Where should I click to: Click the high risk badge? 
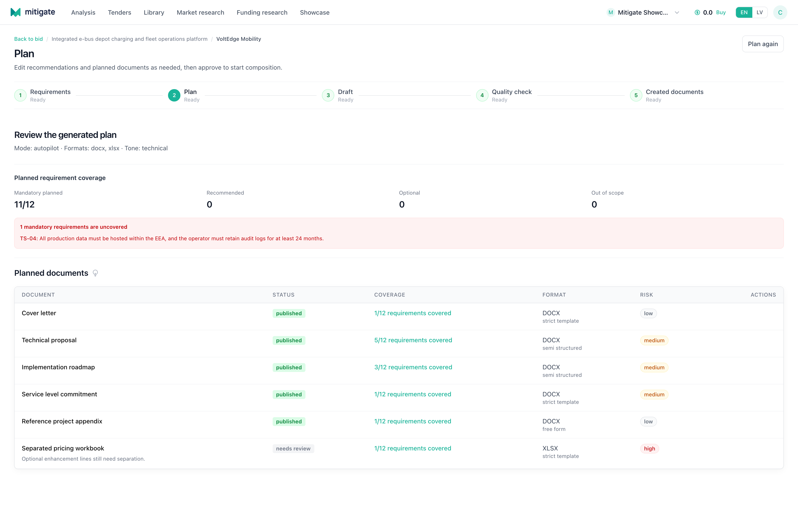point(649,448)
